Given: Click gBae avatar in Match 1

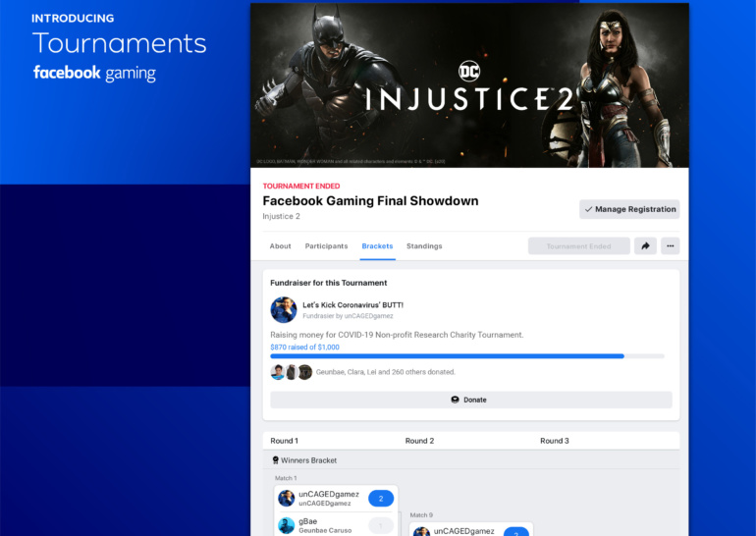Looking at the screenshot, I should [287, 525].
